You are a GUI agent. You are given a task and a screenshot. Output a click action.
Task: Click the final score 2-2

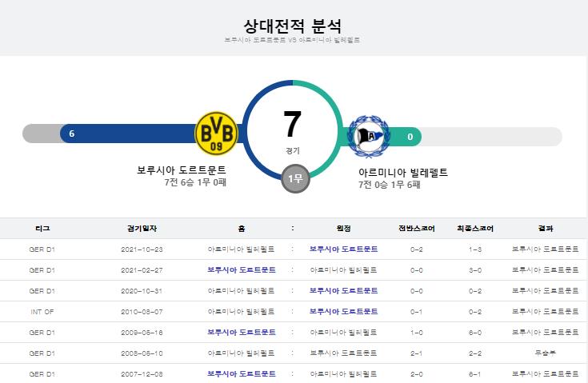point(475,353)
